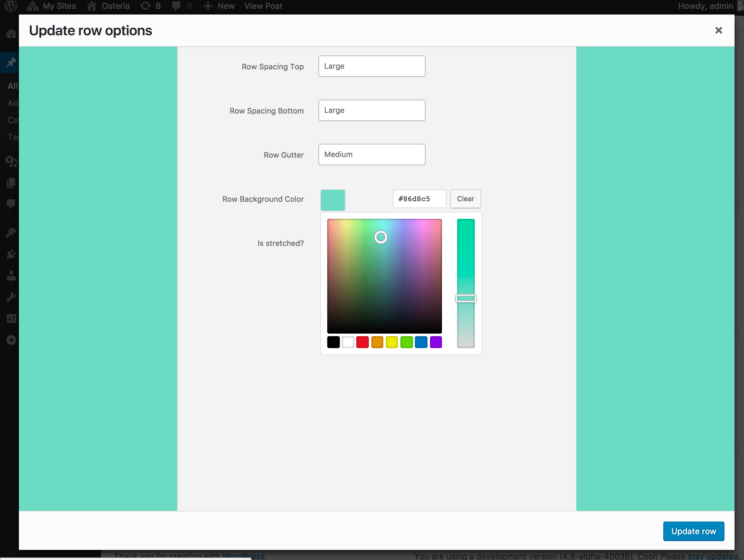The image size is (744, 560).
Task: Click the hex color input field
Action: pyautogui.click(x=419, y=199)
